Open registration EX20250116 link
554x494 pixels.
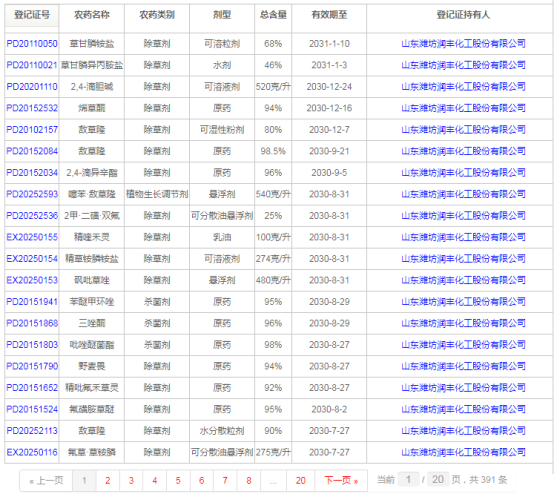[x=32, y=453]
